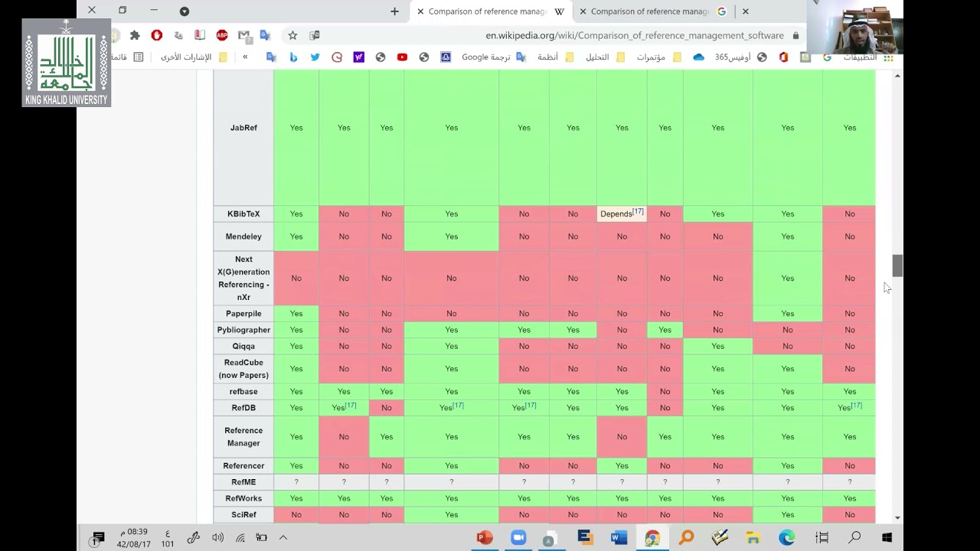Open the AdBlock Plus extension
980x551 pixels.
[222, 35]
